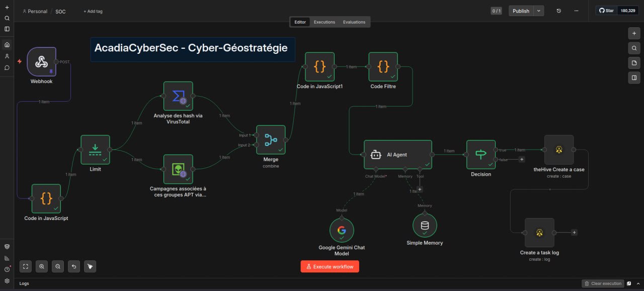Open the Merge node
644x291 pixels.
[x=271, y=139]
